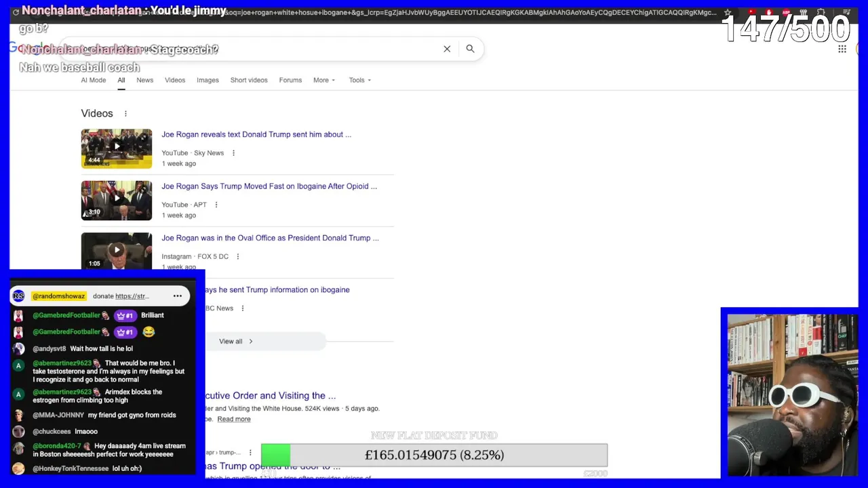The height and width of the screenshot is (488, 868).
Task: Clear the Google search box with the X
Action: click(x=447, y=49)
